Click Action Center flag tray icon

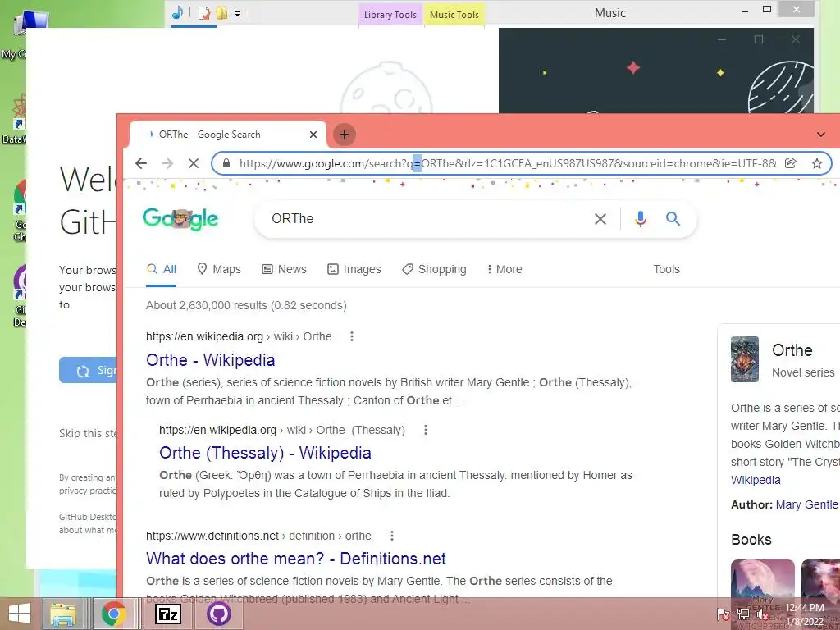pos(724,614)
